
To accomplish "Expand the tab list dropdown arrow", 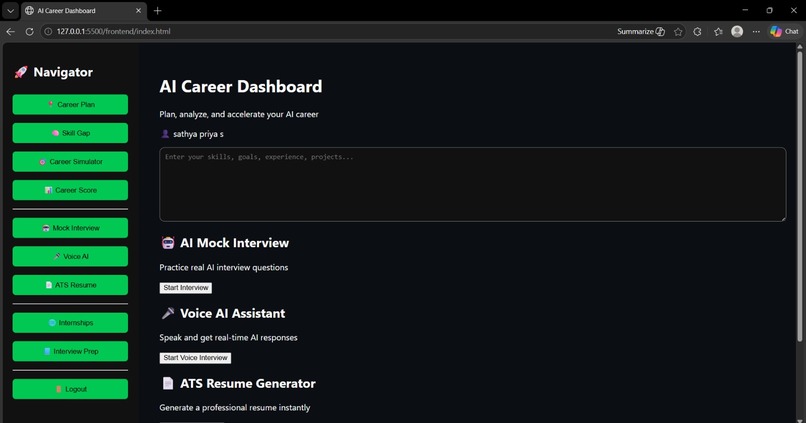I will coord(10,10).
